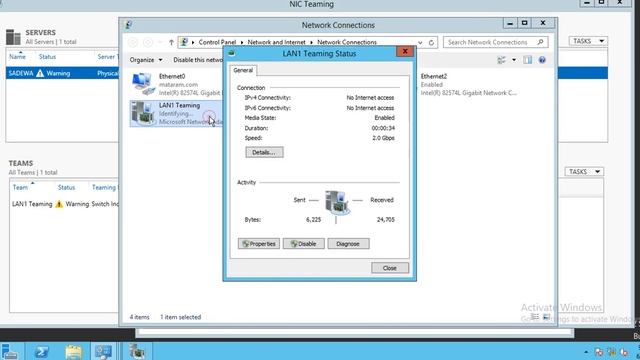Screen dimensions: 640x360
Task: Click the Back navigation arrow
Action: [133, 42]
